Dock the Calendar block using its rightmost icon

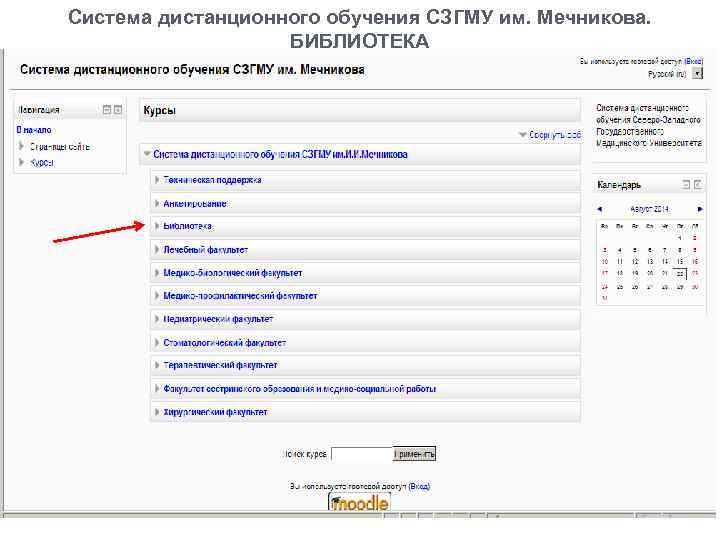point(698,185)
